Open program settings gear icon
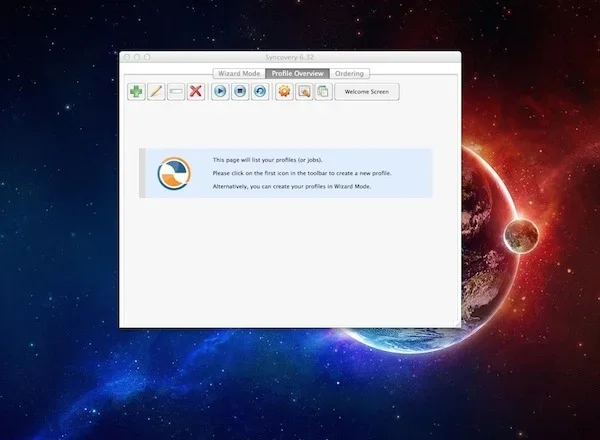This screenshot has height=440, width=600. 284,92
